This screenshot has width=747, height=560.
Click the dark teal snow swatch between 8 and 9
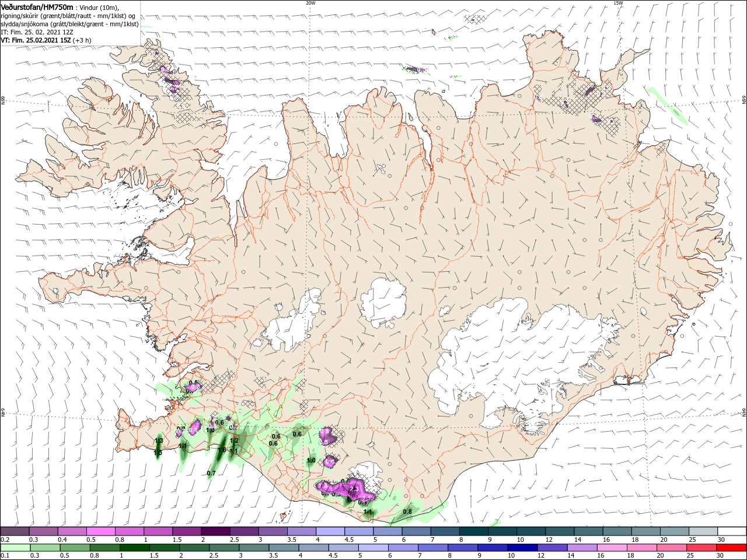(474, 531)
